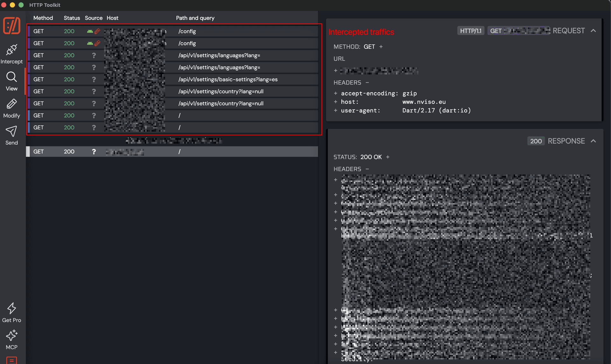
Task: Open the MCP page
Action: (11, 340)
